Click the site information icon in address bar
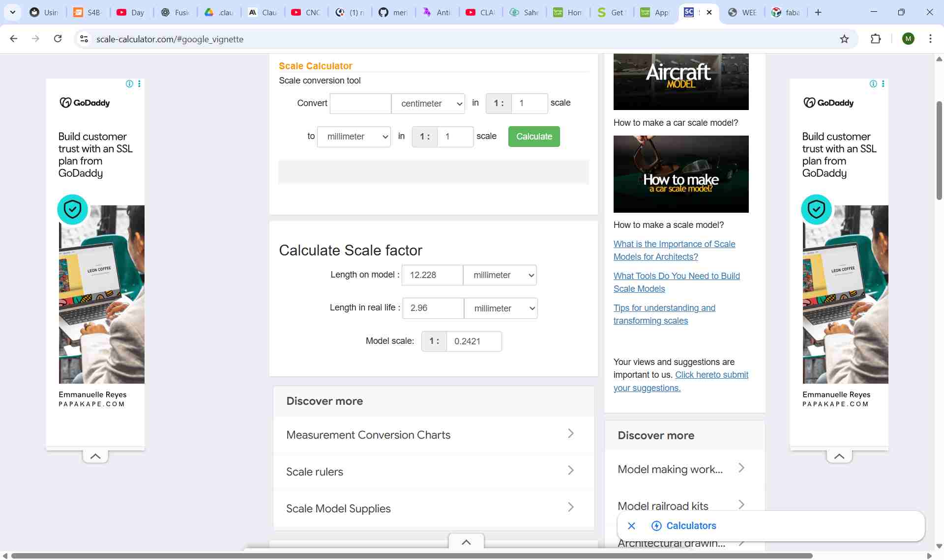 [84, 39]
